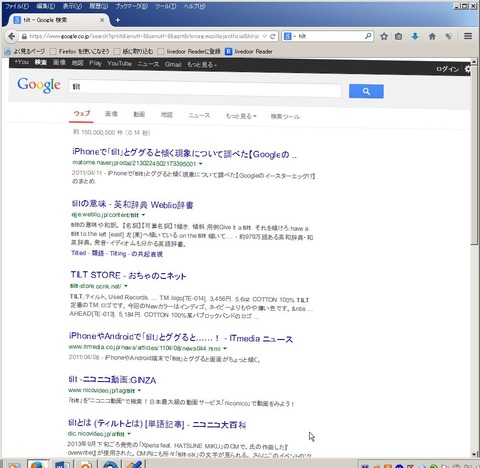Click 紙に取り込む bookmark
Viewport: 480px width, 468px height.
134,51
